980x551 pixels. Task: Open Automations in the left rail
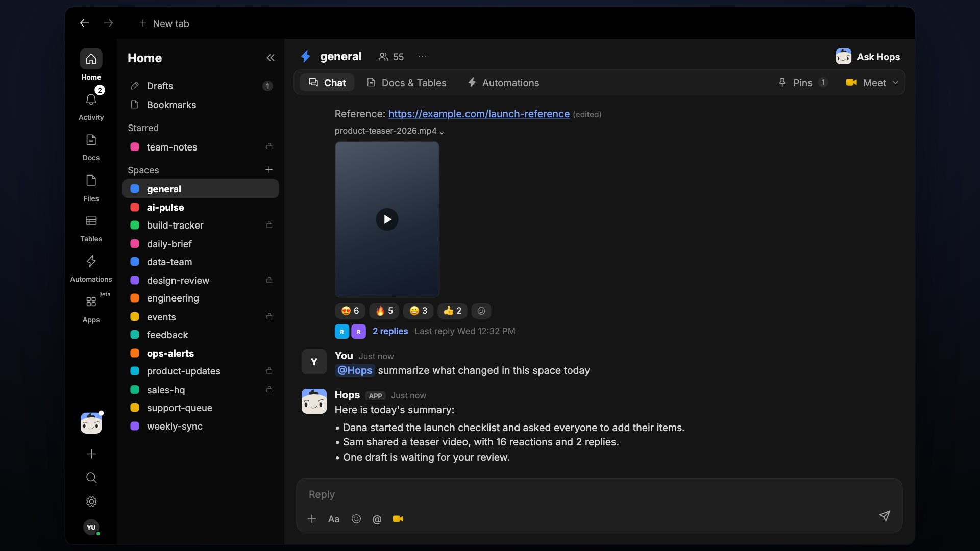(91, 268)
